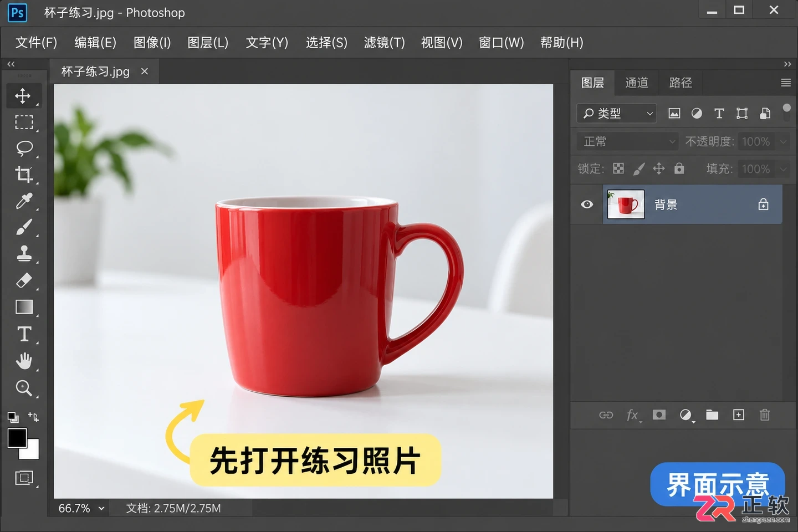This screenshot has height=532, width=798.
Task: Select the Move tool
Action: (x=23, y=96)
